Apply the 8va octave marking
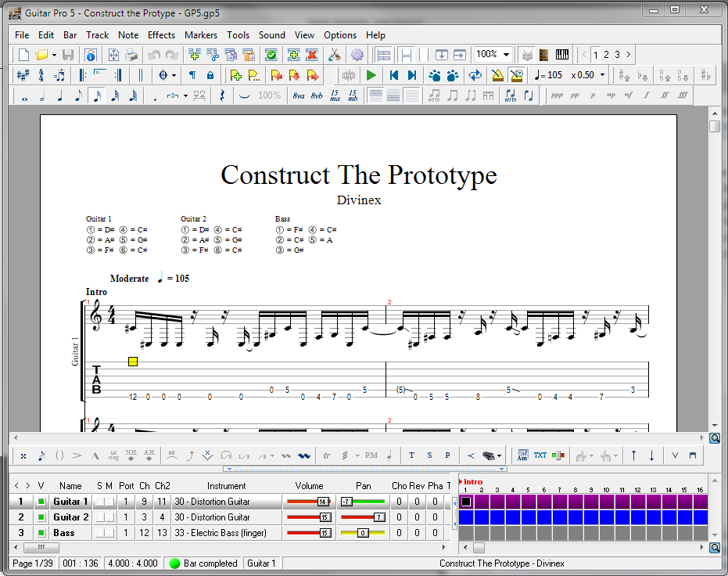Image resolution: width=728 pixels, height=576 pixels. (299, 96)
